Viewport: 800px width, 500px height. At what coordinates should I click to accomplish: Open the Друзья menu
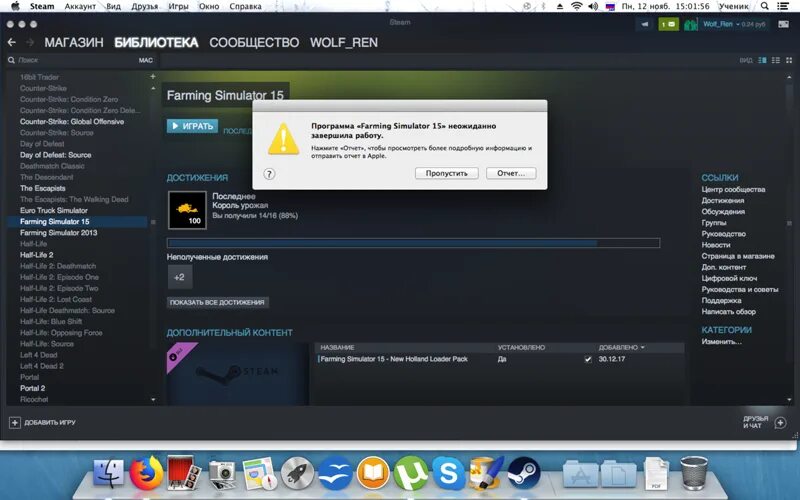144,6
